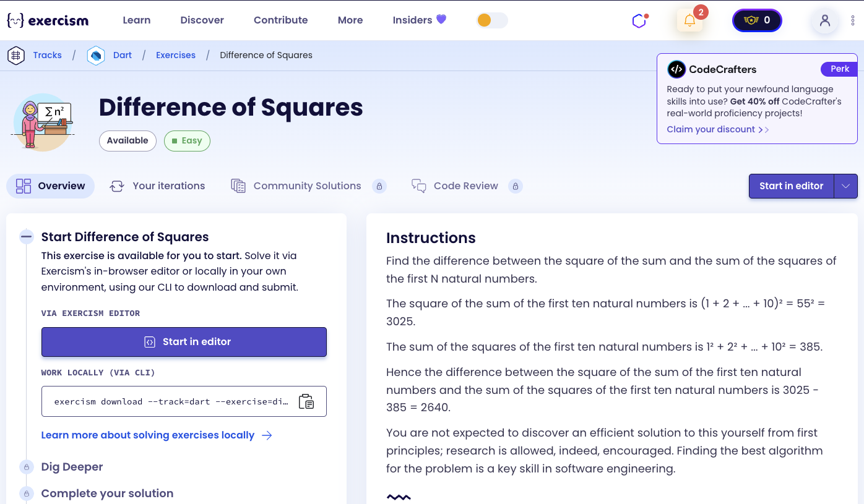
Task: Switch to the Your iterations tab
Action: (158, 186)
